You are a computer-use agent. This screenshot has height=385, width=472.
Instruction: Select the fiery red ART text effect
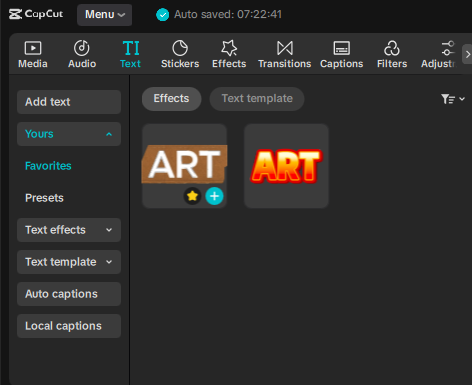pos(286,166)
